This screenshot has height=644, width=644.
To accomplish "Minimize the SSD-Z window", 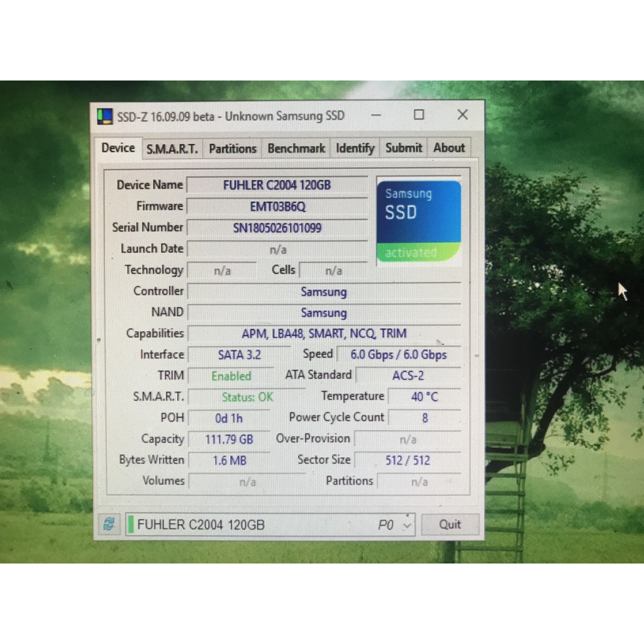I will pos(375,115).
